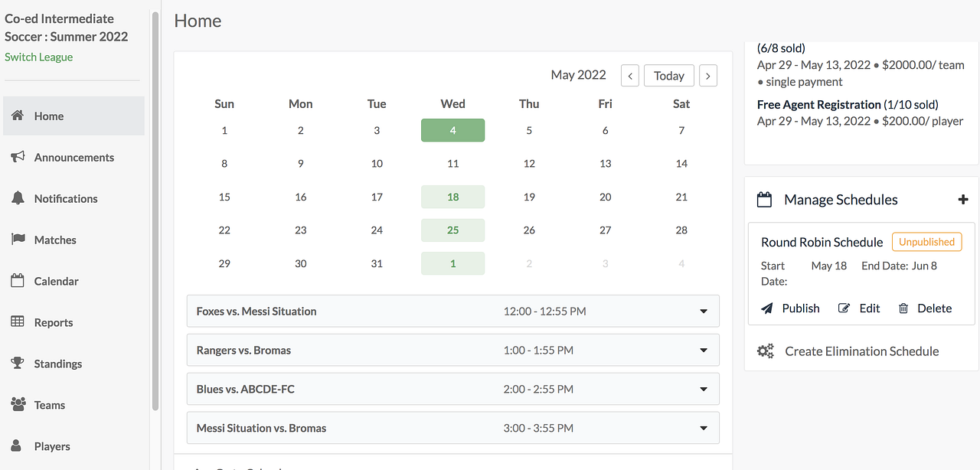Expand the Rangers vs. Bromas match row
The width and height of the screenshot is (980, 470).
704,351
